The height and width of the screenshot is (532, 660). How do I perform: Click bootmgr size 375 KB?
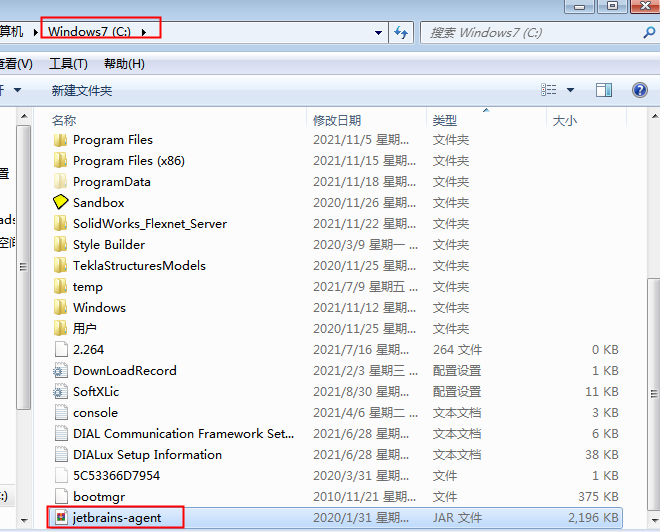pyautogui.click(x=598, y=497)
